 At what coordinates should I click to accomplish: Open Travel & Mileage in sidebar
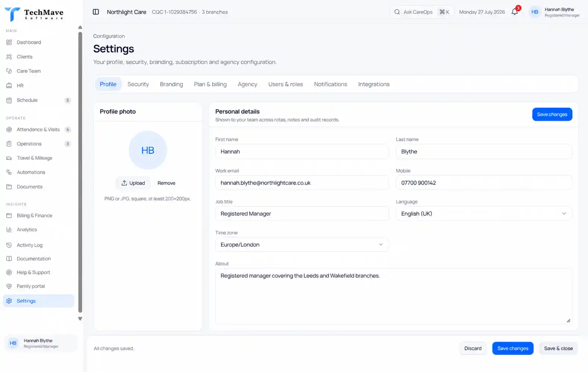39,158
